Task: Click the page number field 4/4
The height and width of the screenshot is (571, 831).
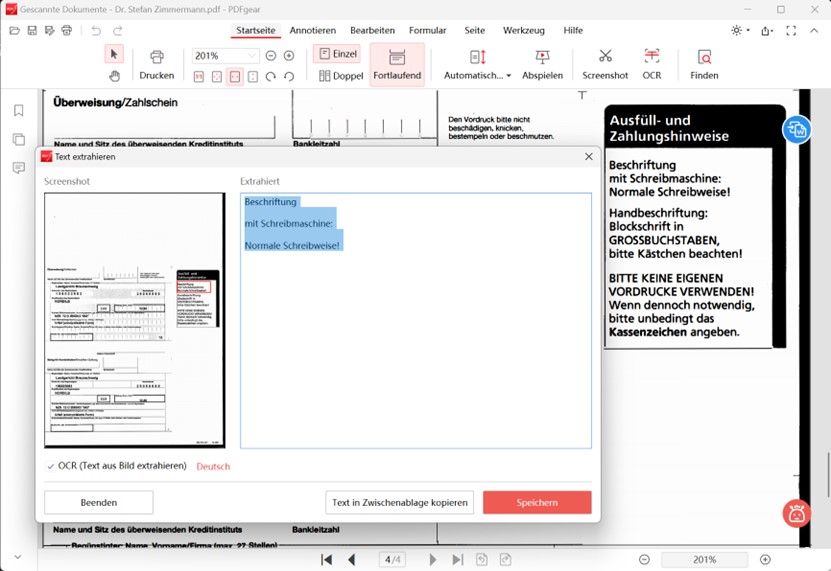Action: (392, 559)
